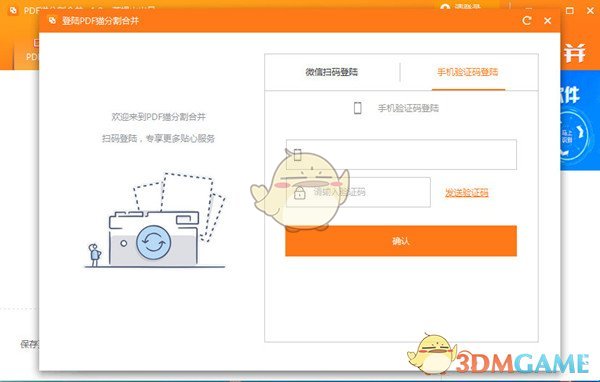The image size is (600, 382).
Task: Select the 手机验证码登陆 tab
Action: pos(468,72)
